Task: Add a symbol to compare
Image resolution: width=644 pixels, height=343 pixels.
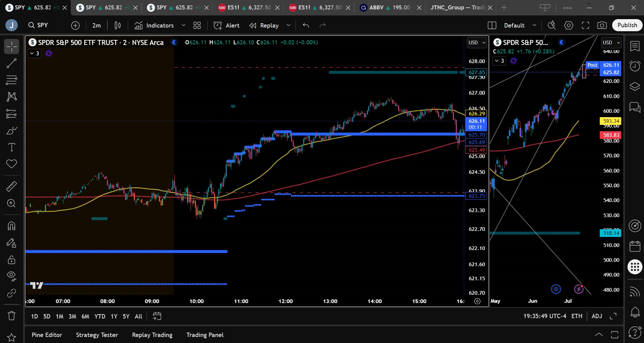Action: pyautogui.click(x=75, y=25)
